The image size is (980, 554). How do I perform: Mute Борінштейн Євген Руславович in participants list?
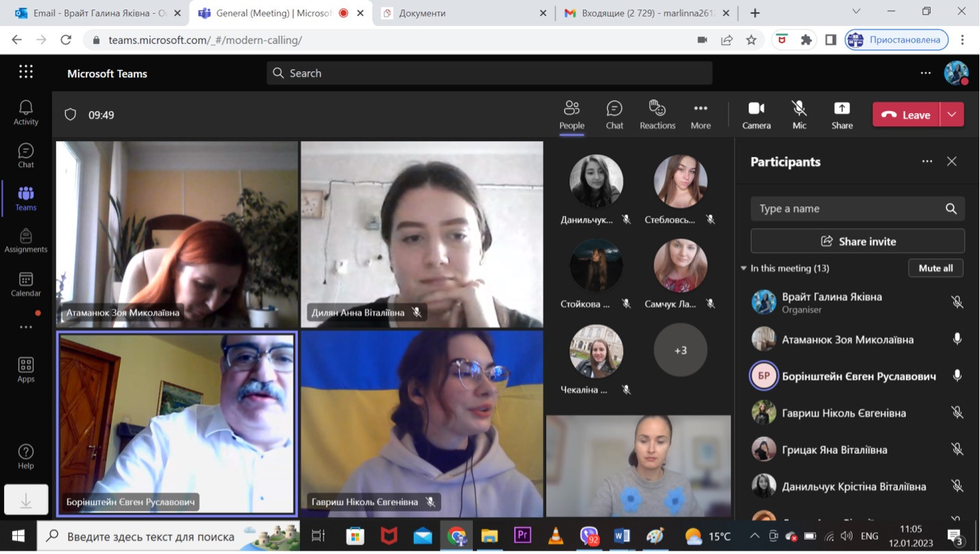coord(957,376)
